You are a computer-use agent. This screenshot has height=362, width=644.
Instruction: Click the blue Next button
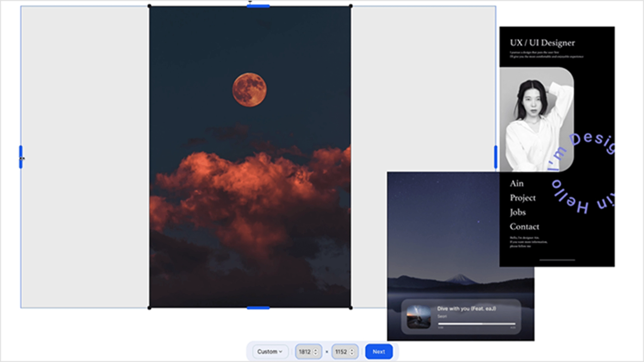379,352
